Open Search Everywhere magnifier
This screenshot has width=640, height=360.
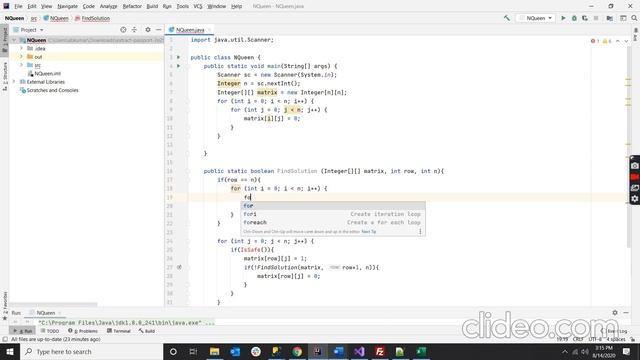tap(634, 18)
